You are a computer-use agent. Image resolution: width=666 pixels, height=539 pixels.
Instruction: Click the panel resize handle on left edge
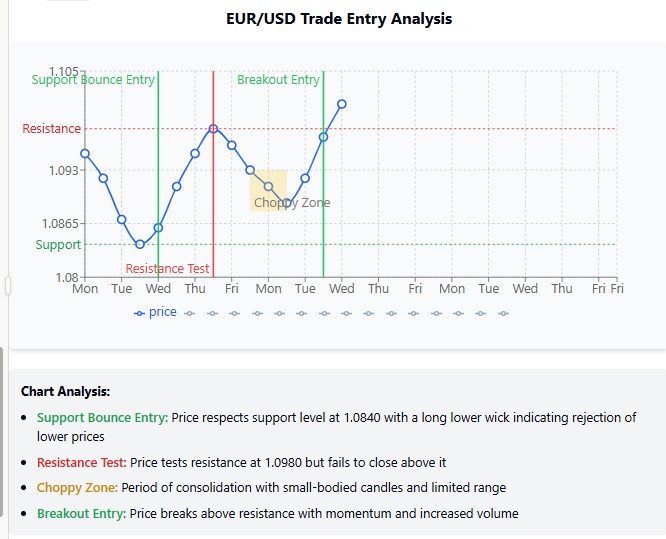[7, 286]
